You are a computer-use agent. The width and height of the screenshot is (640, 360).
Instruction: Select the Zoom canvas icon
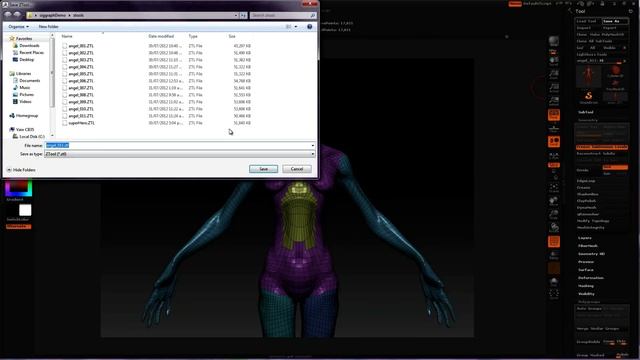(553, 75)
